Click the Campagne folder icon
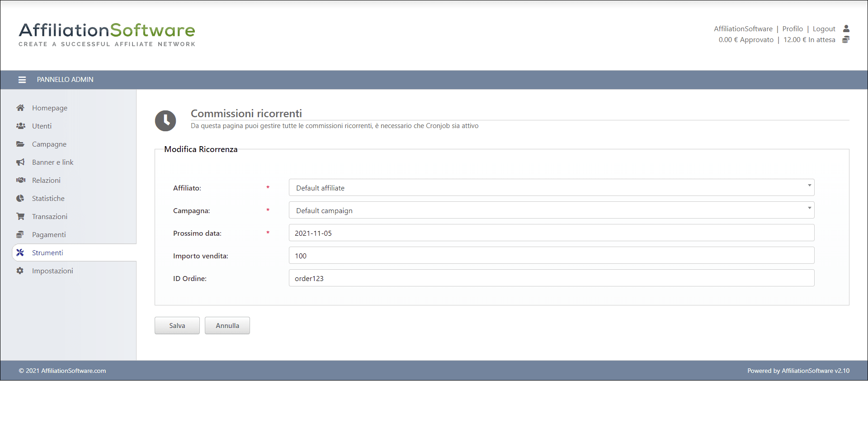 (x=20, y=144)
